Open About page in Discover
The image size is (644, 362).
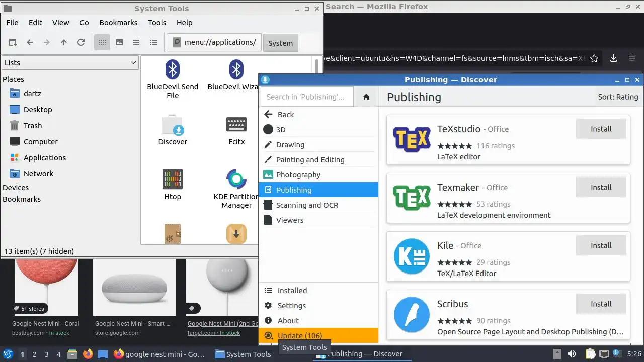coord(319,321)
